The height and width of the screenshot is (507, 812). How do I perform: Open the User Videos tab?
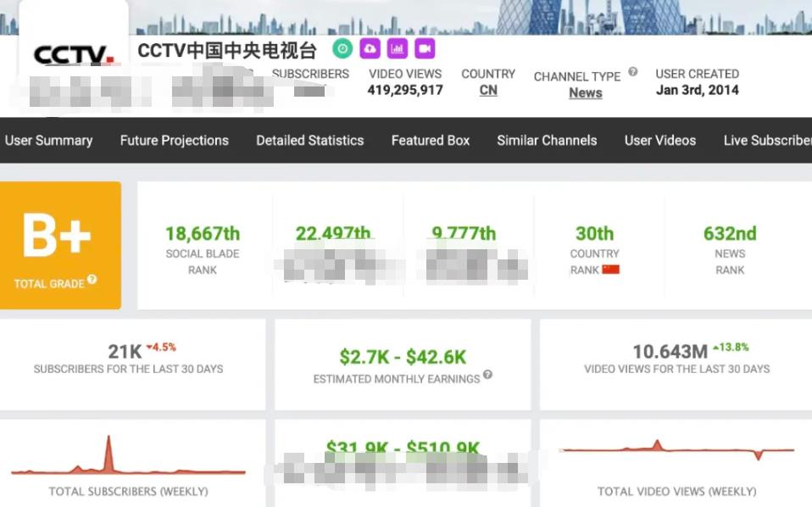[x=659, y=141]
